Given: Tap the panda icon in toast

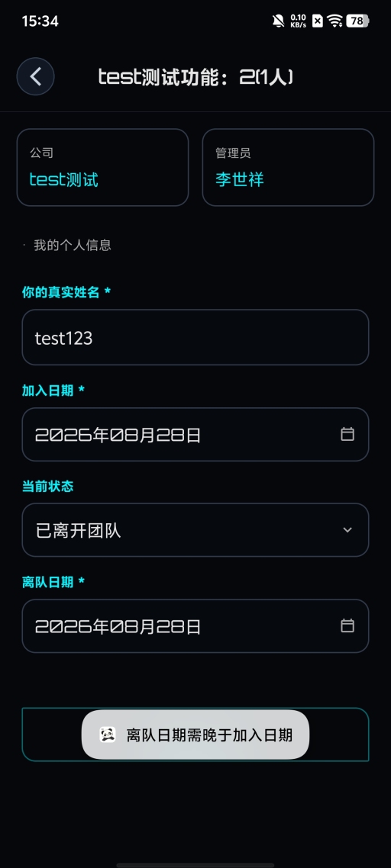Looking at the screenshot, I should point(108,735).
